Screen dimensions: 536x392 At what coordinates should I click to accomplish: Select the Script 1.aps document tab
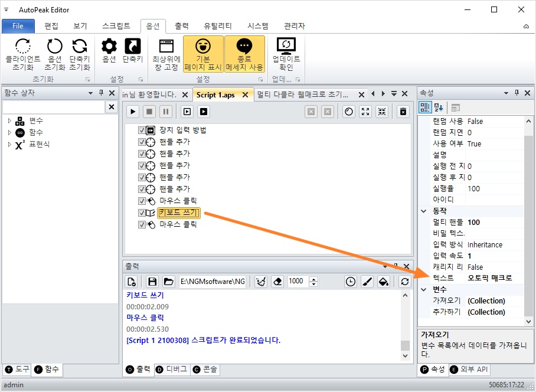[215, 95]
